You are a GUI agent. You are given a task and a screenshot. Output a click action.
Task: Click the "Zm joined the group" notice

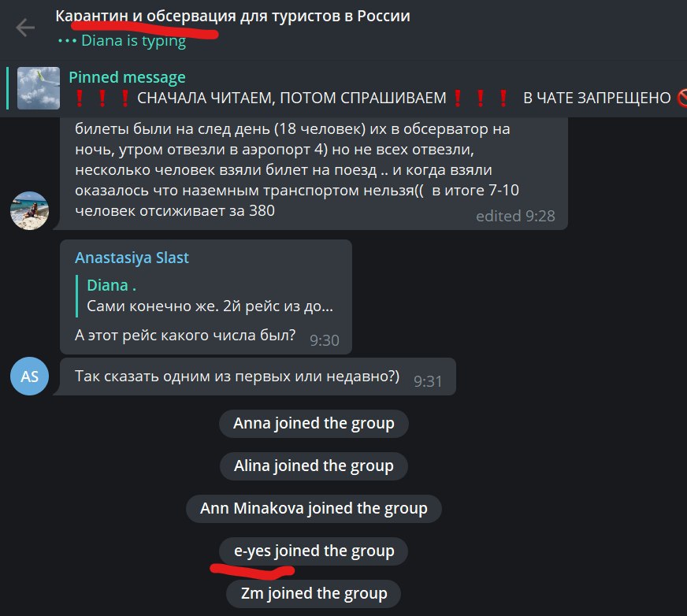coord(314,594)
